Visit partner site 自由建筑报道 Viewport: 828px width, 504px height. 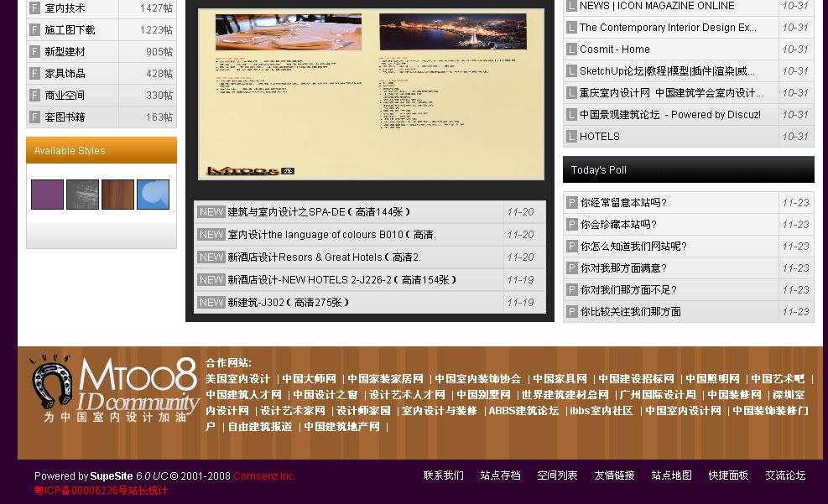click(x=260, y=426)
